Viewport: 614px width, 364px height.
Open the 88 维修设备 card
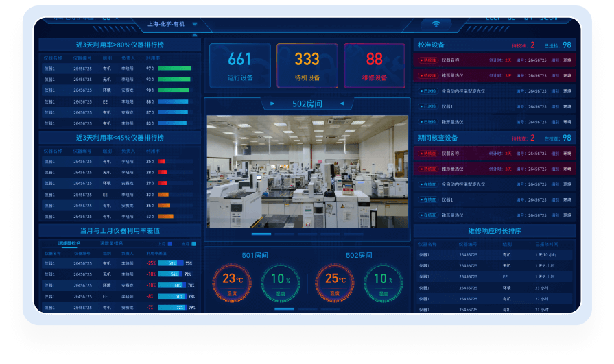point(375,66)
